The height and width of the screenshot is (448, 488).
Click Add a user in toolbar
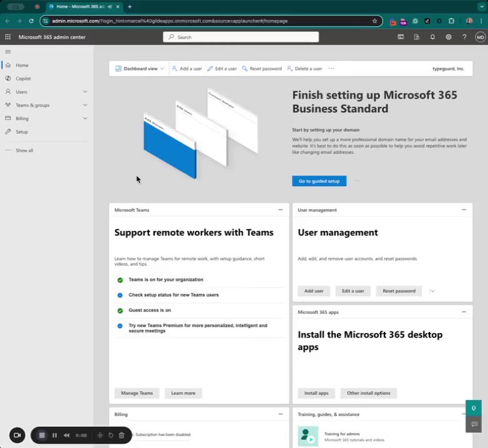pos(187,69)
